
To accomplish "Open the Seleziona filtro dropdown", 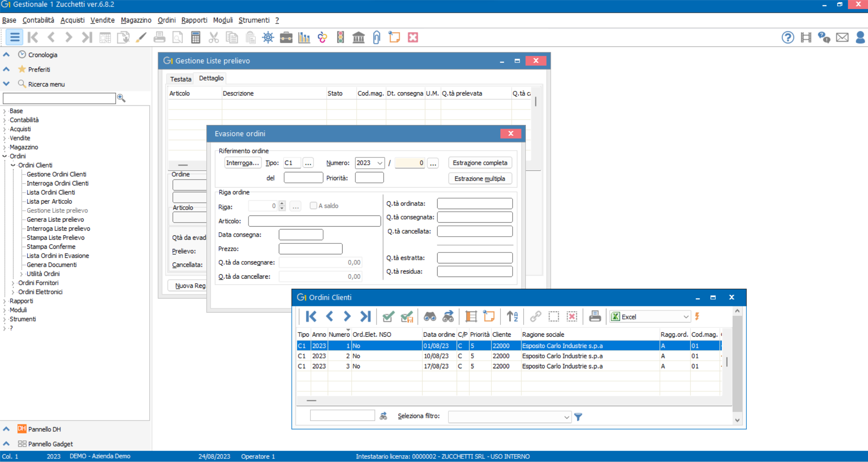I will pos(566,417).
